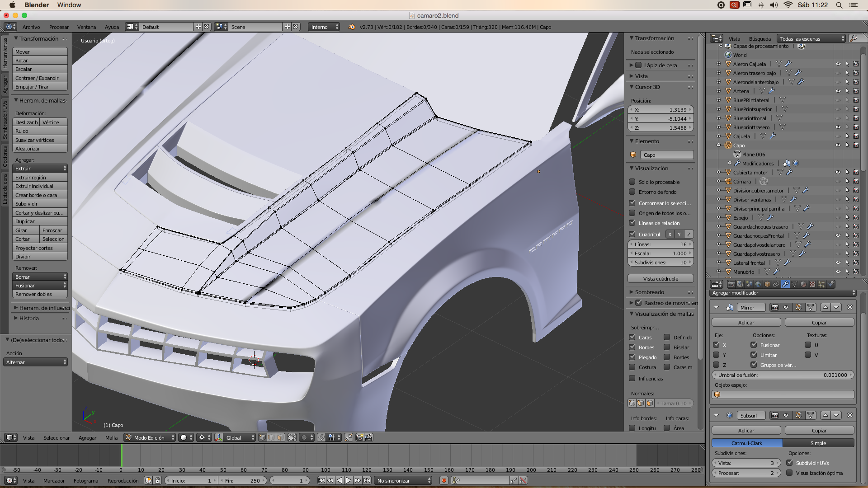This screenshot has width=868, height=488.
Task: Click the Subdividir button in tools panel
Action: (40, 204)
